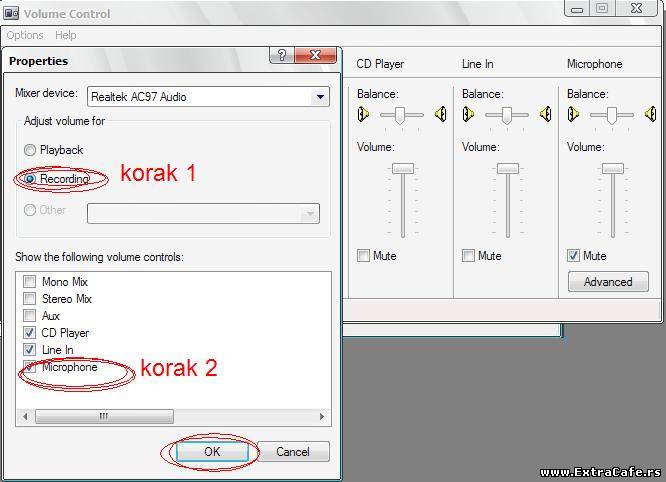
Task: Click the "CD Player" column heading
Action: [380, 64]
